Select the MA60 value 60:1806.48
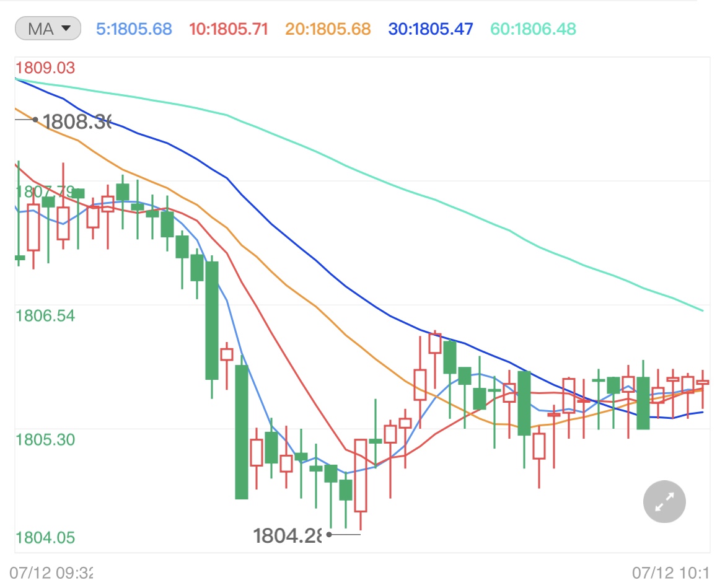The width and height of the screenshot is (725, 588). [533, 29]
